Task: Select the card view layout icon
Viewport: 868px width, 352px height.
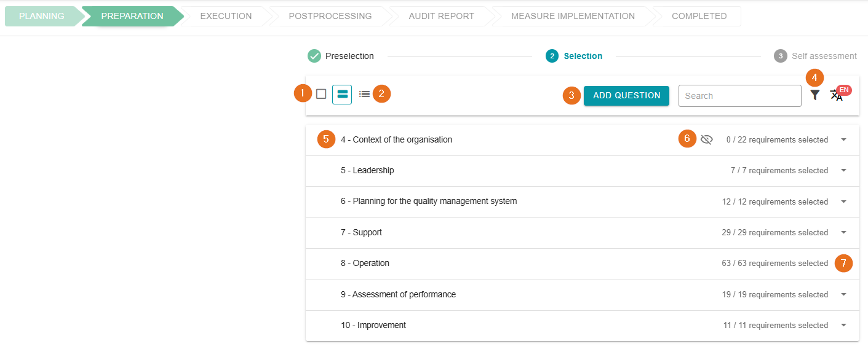Action: [342, 95]
